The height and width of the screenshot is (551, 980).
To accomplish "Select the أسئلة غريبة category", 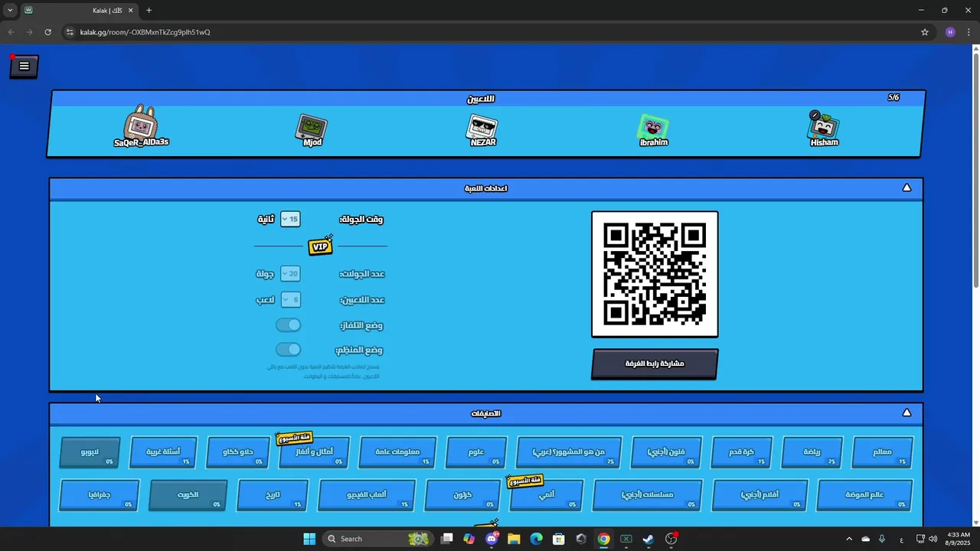I will pos(164,452).
